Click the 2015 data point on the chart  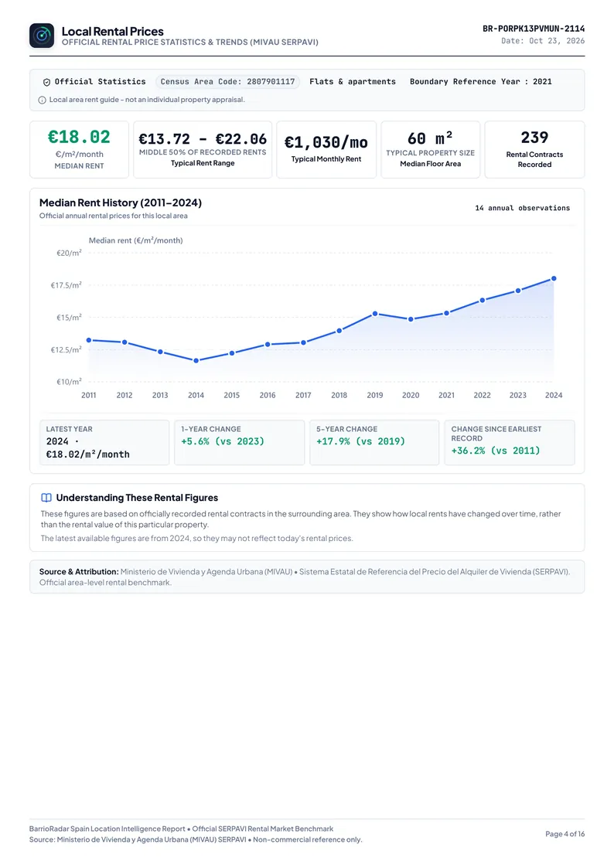point(232,352)
